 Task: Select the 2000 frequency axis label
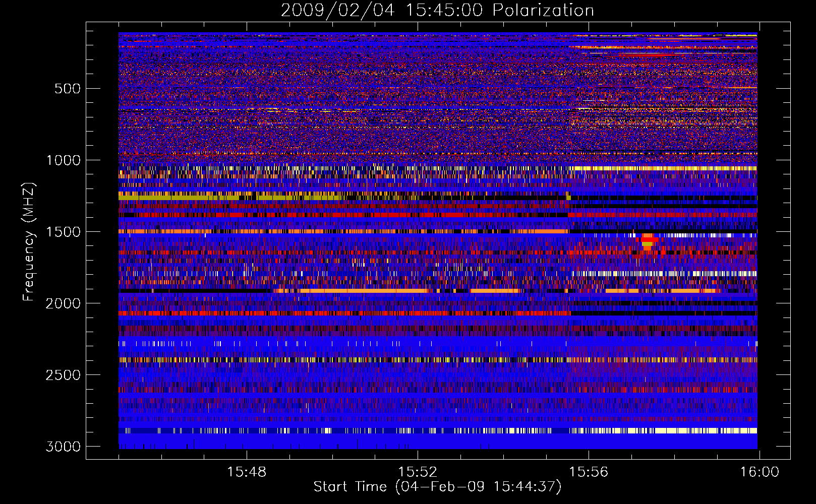63,303
